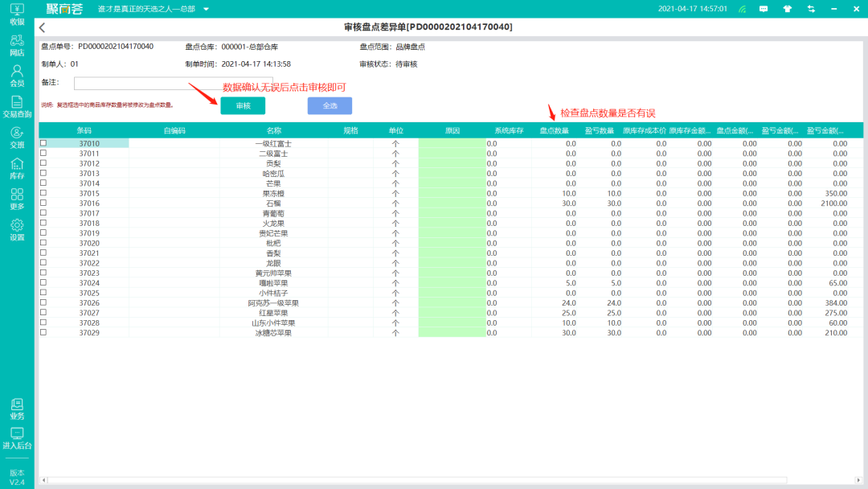Select the checkbox for 37029 冰糖芯苹果

point(43,332)
